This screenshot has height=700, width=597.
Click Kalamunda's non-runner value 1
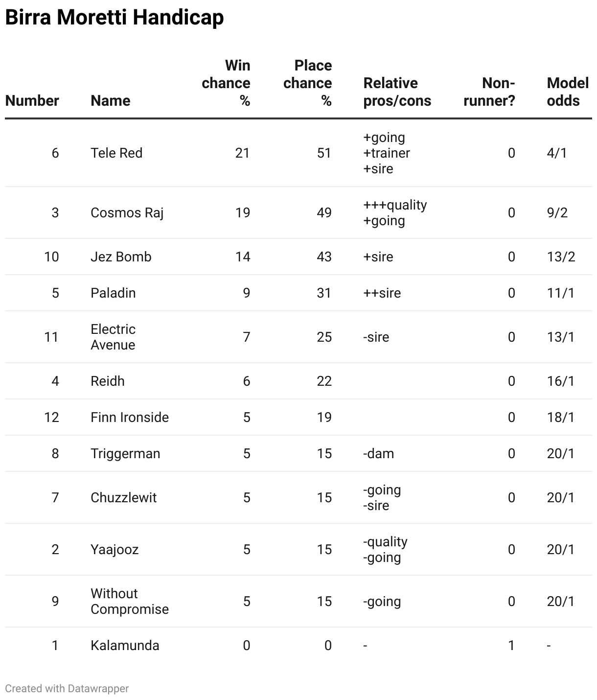511,646
